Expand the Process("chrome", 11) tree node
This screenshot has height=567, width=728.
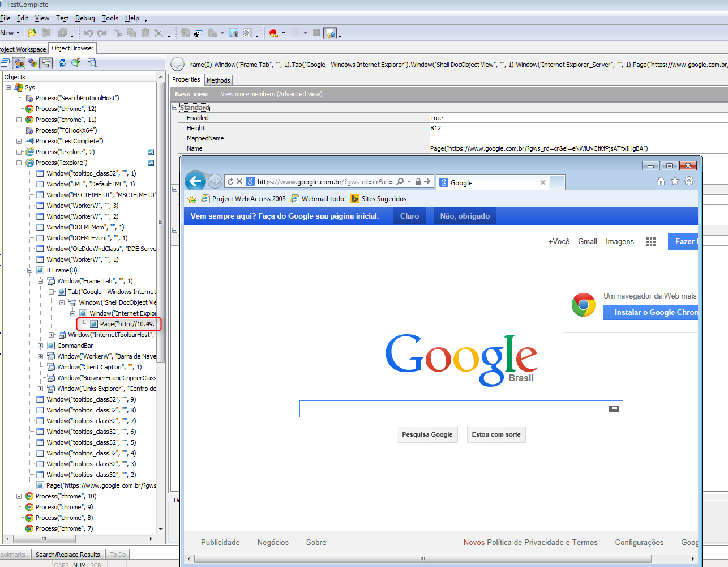click(19, 120)
